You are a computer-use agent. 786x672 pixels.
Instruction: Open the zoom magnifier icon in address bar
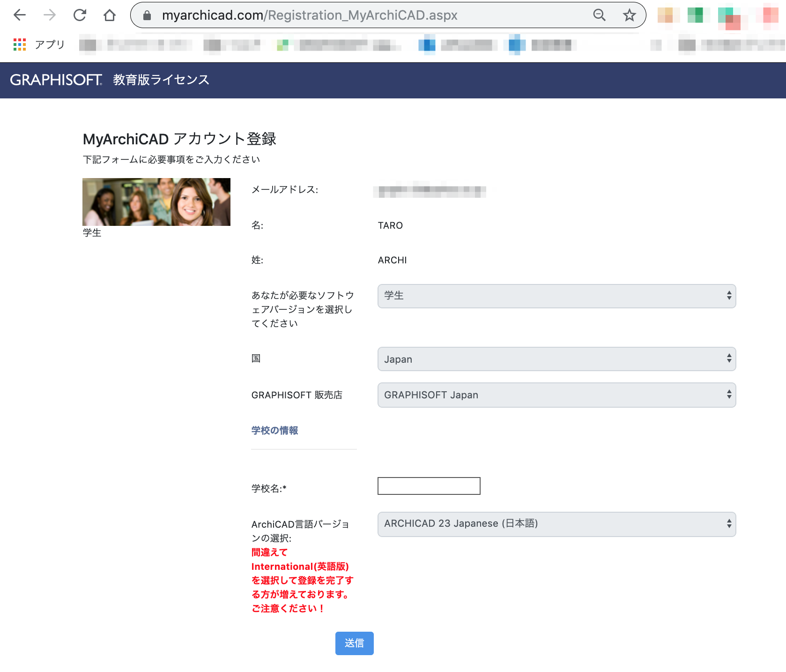click(599, 15)
